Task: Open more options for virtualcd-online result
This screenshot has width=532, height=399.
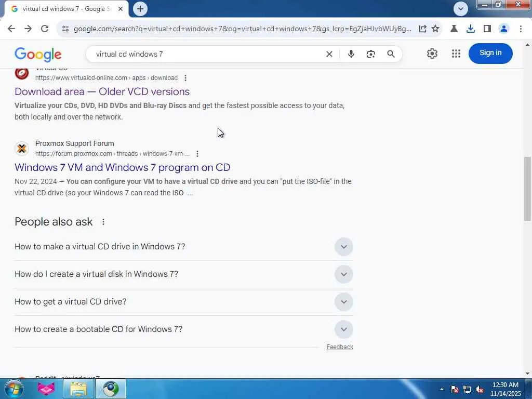Action: [185, 78]
